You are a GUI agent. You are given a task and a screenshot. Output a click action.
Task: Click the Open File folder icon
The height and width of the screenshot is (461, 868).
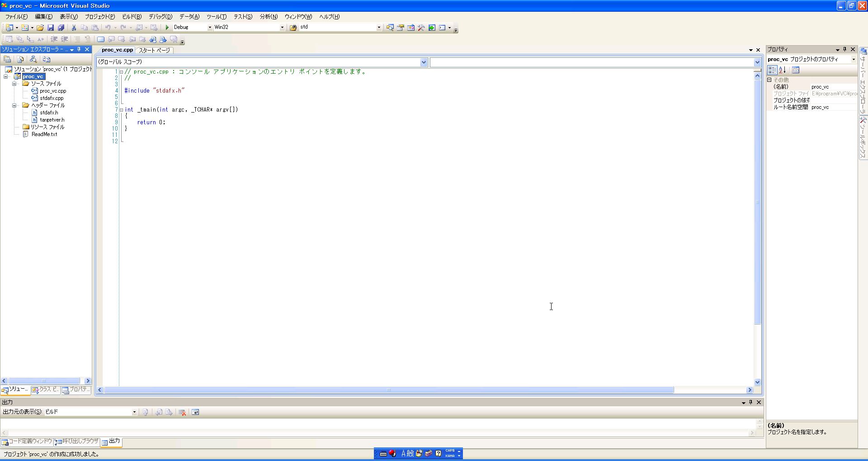40,28
